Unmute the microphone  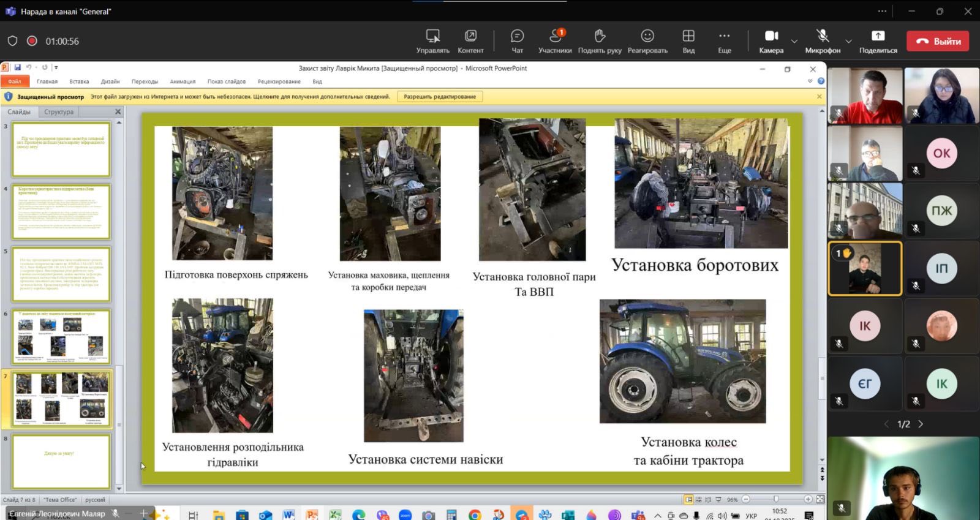tap(822, 41)
